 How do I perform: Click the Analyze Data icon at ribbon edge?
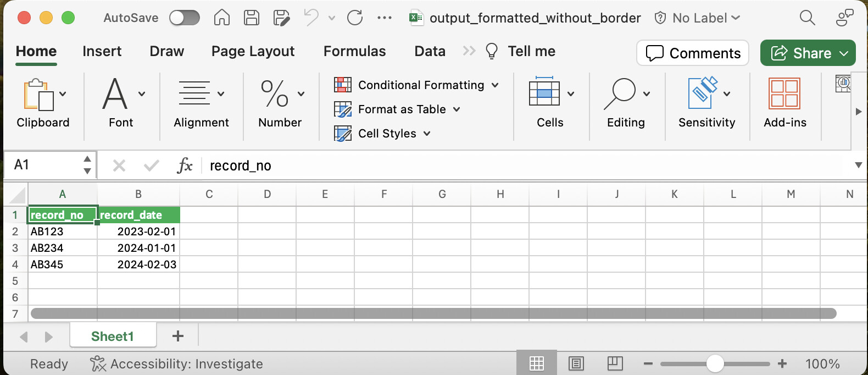click(843, 84)
